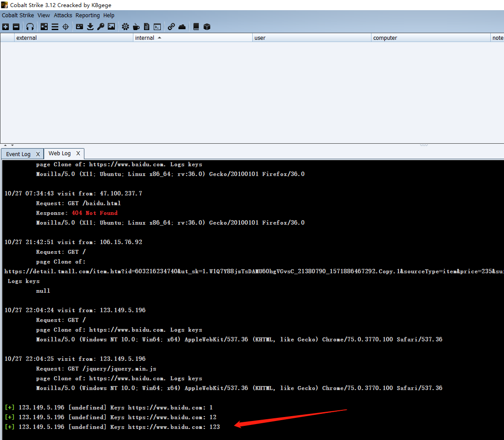Show the Credentials icon panel
Image resolution: width=504 pixels, height=440 pixels.
click(80, 27)
